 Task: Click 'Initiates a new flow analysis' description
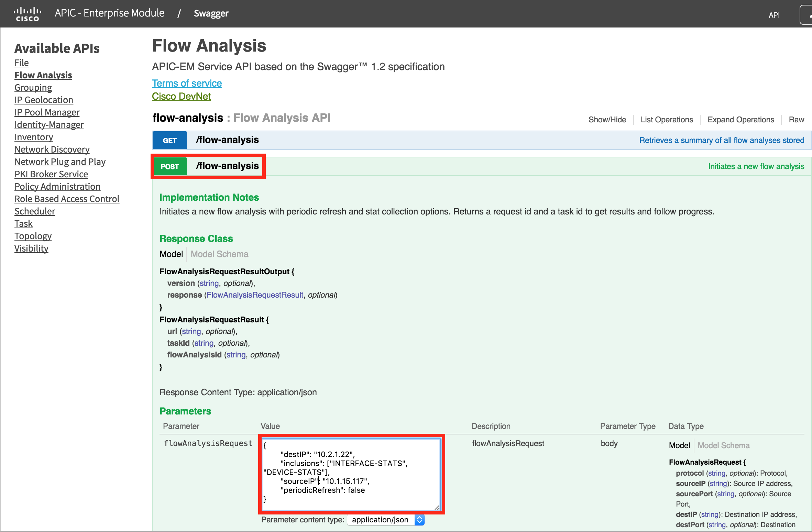pyautogui.click(x=756, y=166)
